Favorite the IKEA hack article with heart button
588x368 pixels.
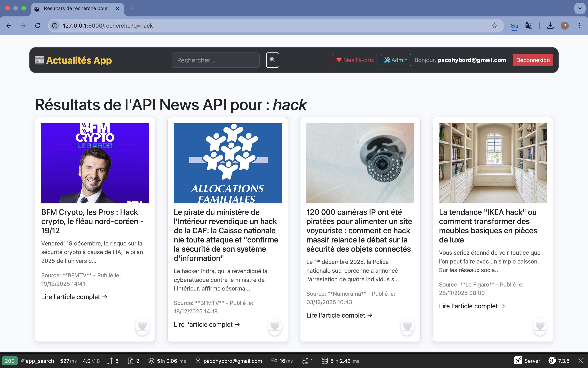(x=540, y=326)
